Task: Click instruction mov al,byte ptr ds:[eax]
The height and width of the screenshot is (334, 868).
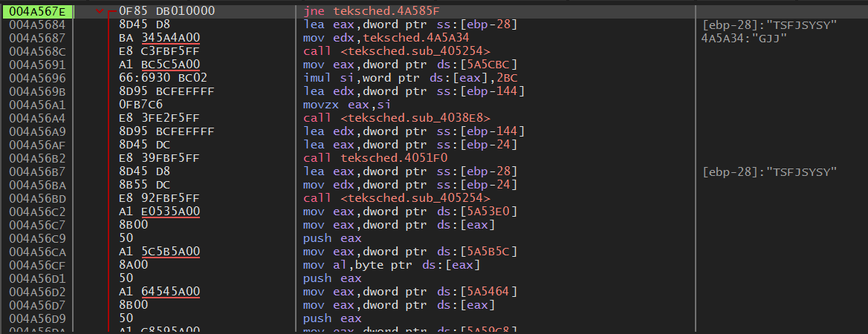Action: point(392,265)
